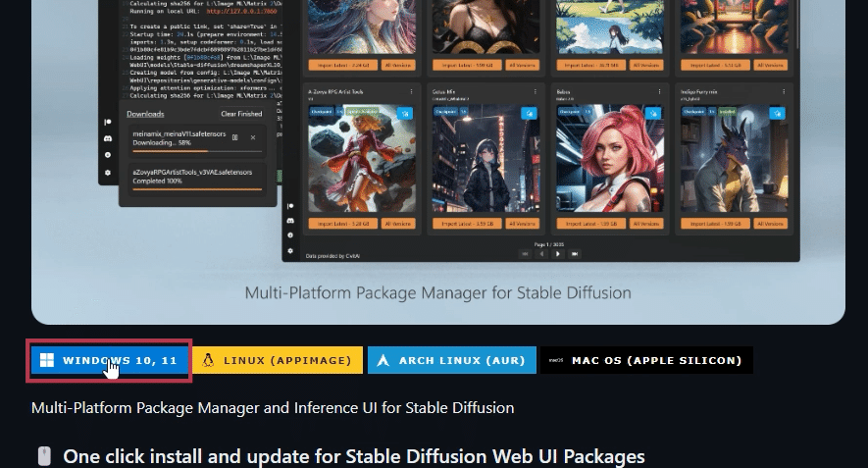Open settings gear in the model browser sidebar
Viewport: 868px width, 468px height.
(290, 250)
